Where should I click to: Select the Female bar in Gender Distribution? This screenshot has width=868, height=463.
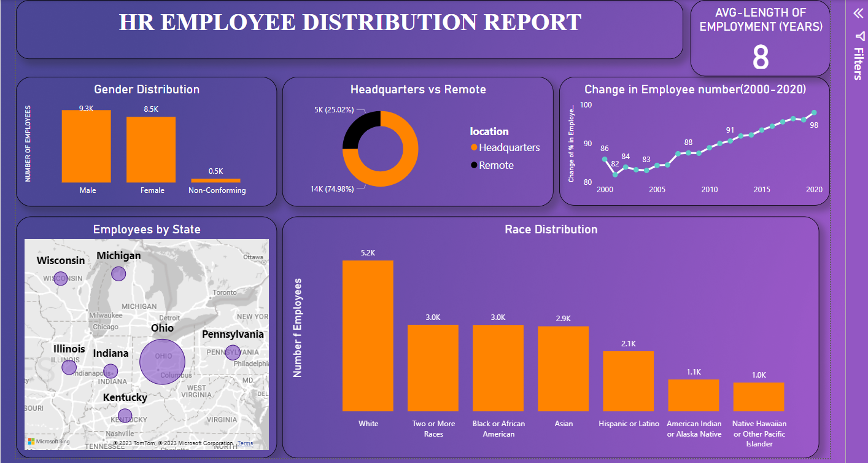(x=151, y=149)
